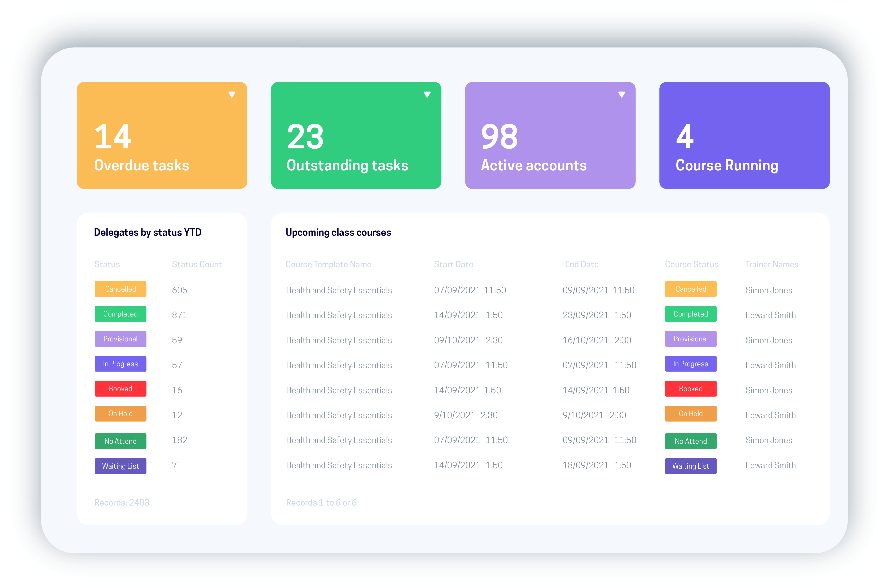Image resolution: width=889 pixels, height=588 pixels.
Task: Select the Cancelled badge in Delegates panel
Action: click(x=120, y=289)
